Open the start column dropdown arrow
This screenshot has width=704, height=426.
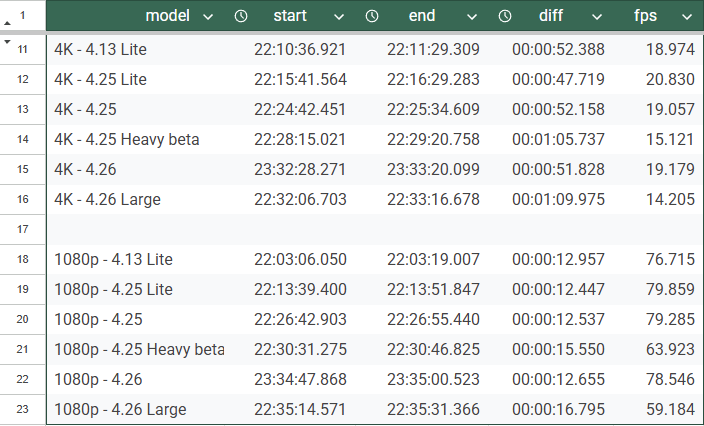pos(338,17)
